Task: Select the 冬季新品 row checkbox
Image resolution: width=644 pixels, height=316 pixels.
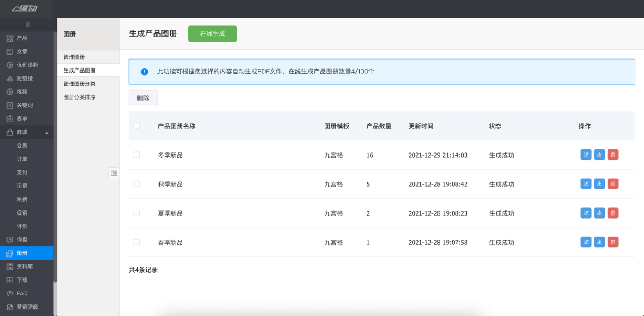Action: (136, 155)
